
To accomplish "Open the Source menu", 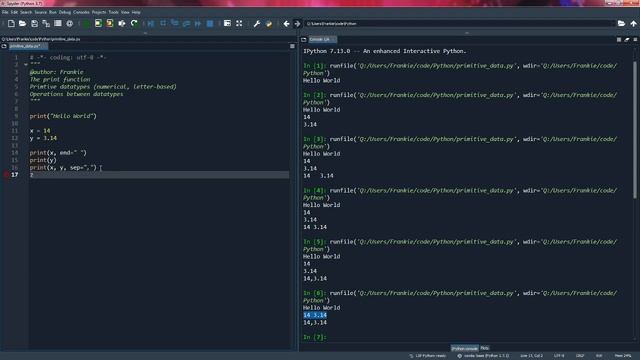I will (x=40, y=12).
